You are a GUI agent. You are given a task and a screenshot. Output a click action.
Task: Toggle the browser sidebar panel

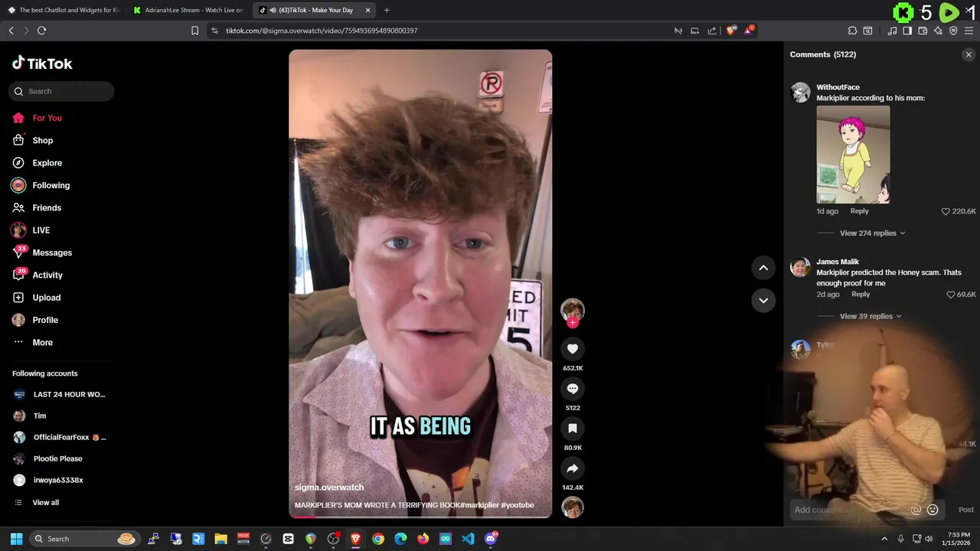coord(907,31)
